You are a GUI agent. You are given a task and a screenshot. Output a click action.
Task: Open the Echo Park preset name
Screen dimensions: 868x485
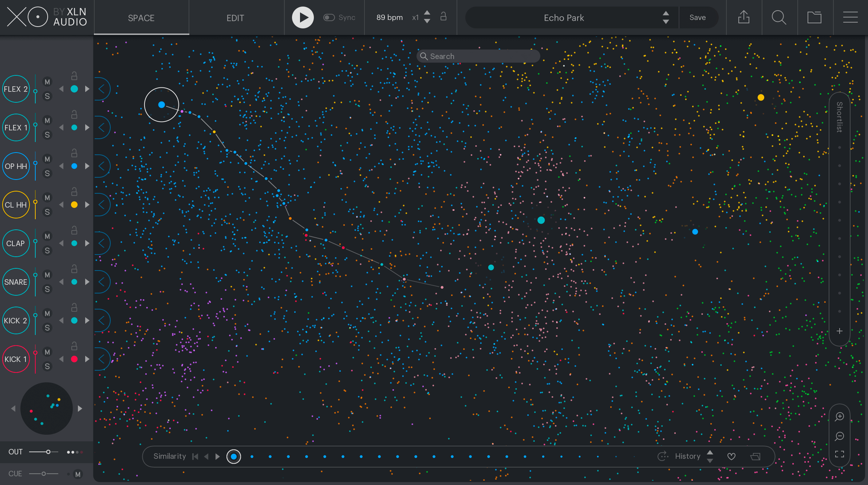tap(564, 18)
